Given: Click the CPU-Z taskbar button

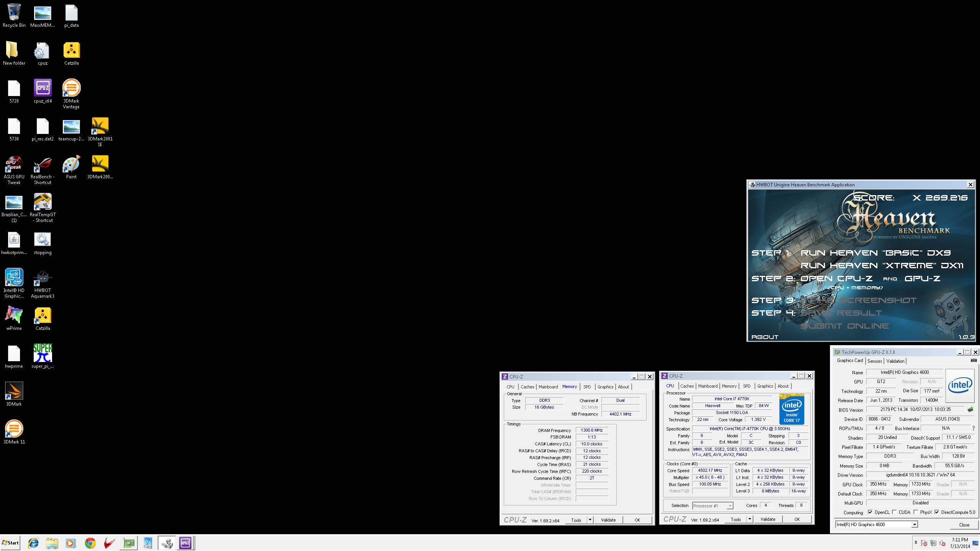Looking at the screenshot, I should click(x=186, y=543).
